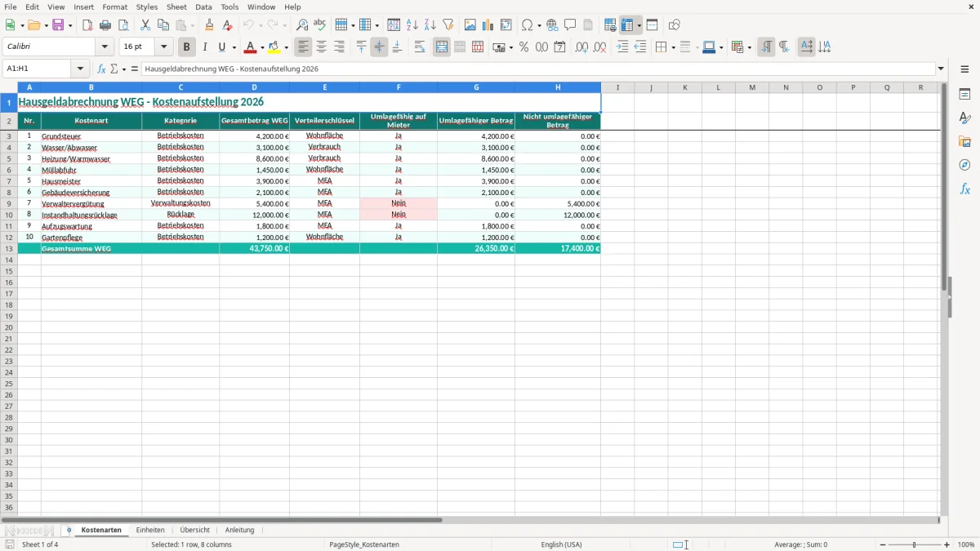Screen dimensions: 980x551
Task: Click the Insert Image icon
Action: 470,25
